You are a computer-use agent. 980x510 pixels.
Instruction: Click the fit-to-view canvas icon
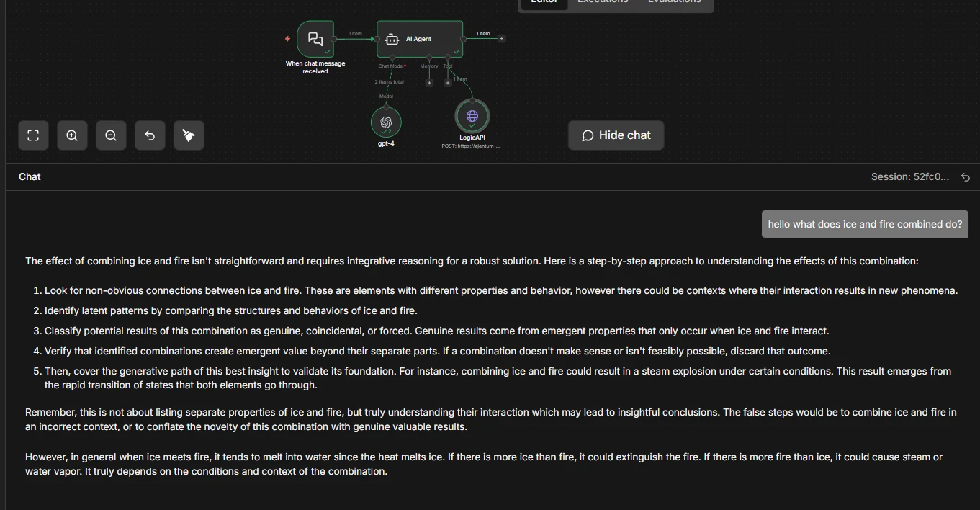click(33, 135)
